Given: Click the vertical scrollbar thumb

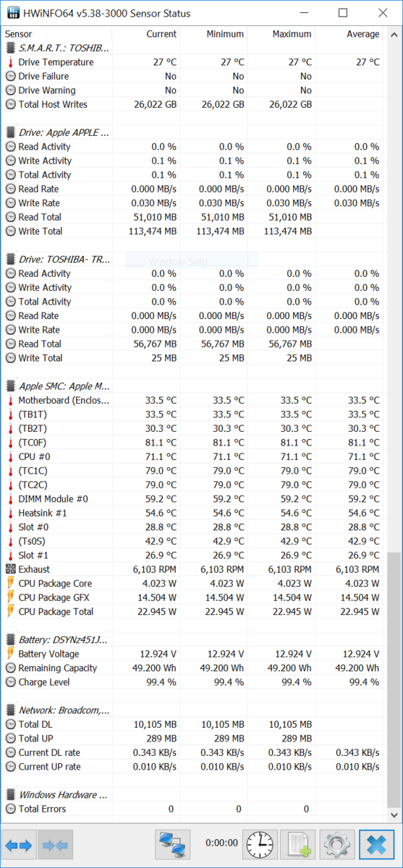Looking at the screenshot, I should 394,681.
